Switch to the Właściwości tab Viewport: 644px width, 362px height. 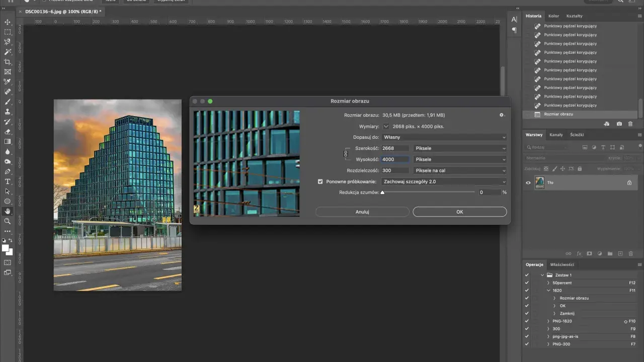pos(562,264)
